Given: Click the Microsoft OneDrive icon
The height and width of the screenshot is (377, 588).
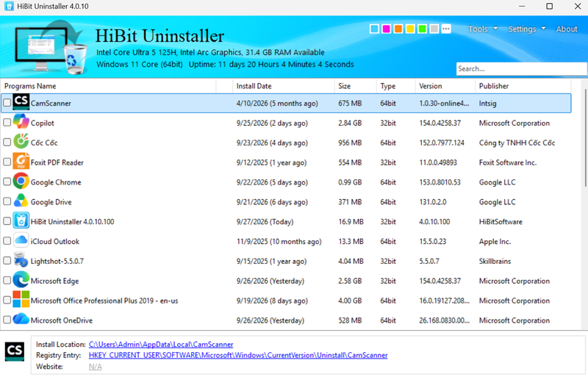Looking at the screenshot, I should pos(21,319).
